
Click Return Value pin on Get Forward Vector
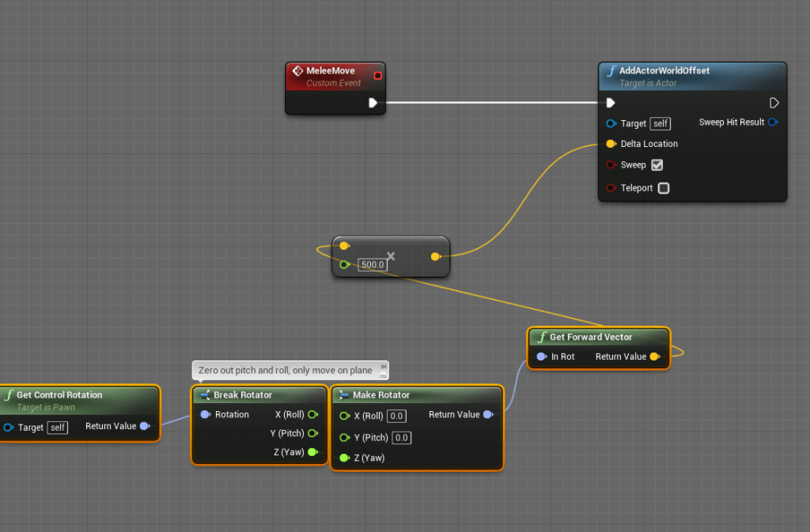[x=654, y=357]
